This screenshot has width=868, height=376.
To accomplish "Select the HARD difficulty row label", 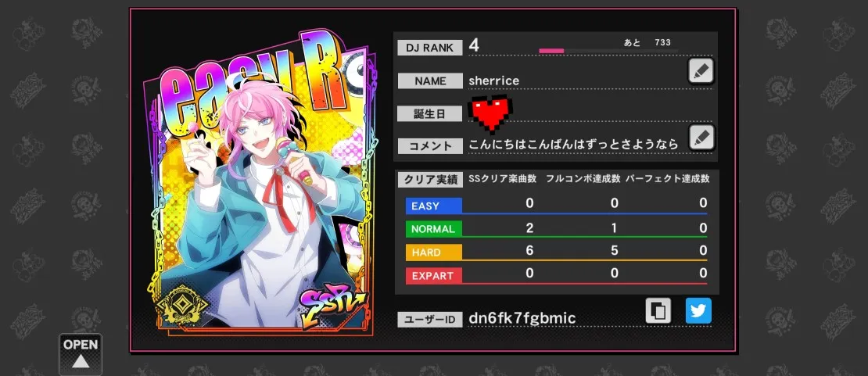I will coord(433,252).
